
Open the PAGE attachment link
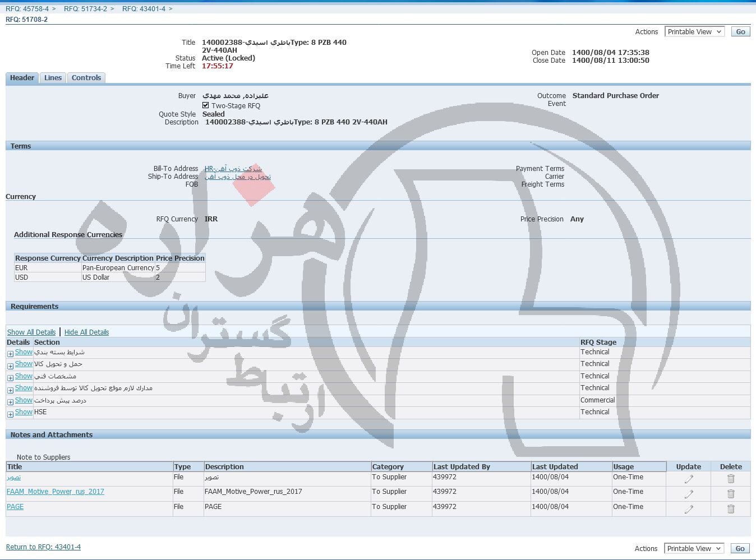point(15,507)
